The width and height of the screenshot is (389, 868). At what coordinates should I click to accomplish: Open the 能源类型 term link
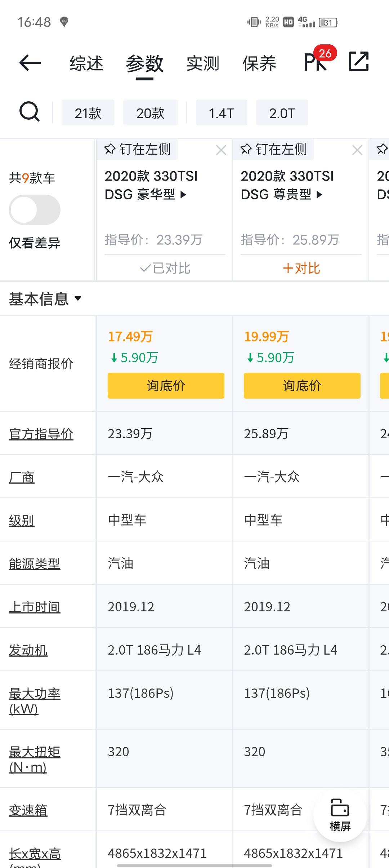[x=35, y=564]
